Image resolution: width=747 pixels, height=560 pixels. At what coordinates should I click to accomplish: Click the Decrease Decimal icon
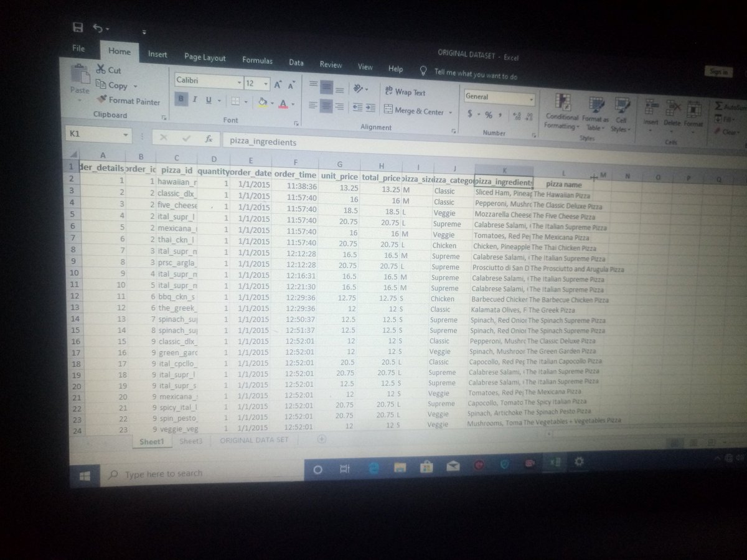(x=529, y=116)
